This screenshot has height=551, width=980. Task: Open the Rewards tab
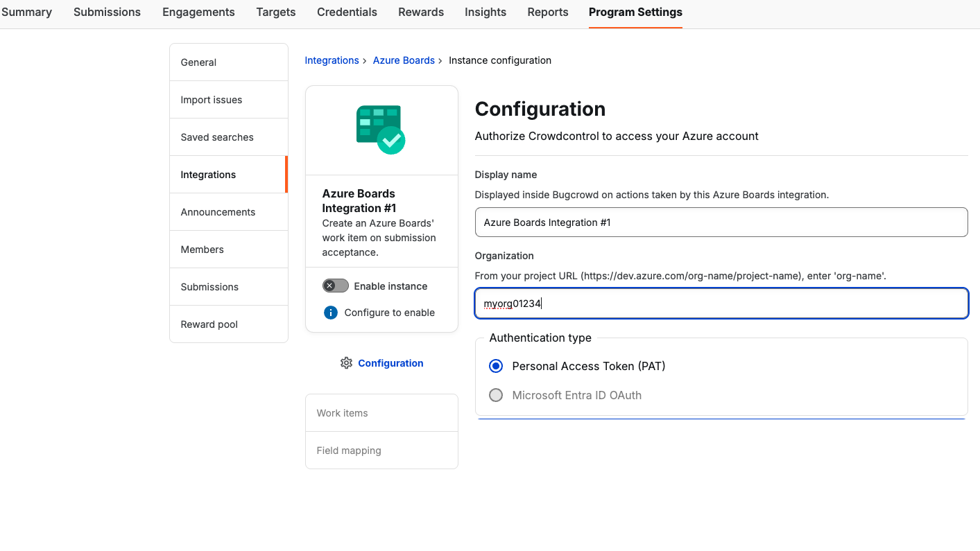tap(420, 12)
